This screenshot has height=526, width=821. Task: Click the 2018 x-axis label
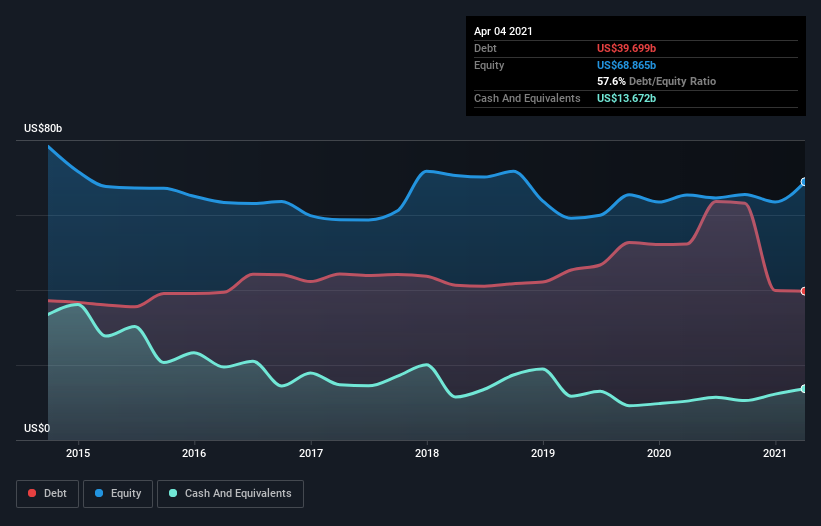[x=427, y=453]
